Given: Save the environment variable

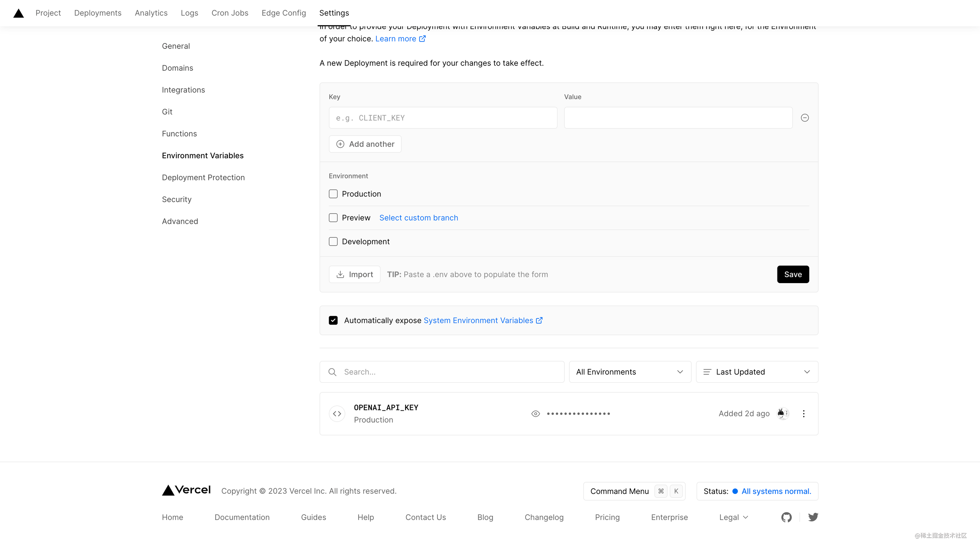Looking at the screenshot, I should 793,274.
